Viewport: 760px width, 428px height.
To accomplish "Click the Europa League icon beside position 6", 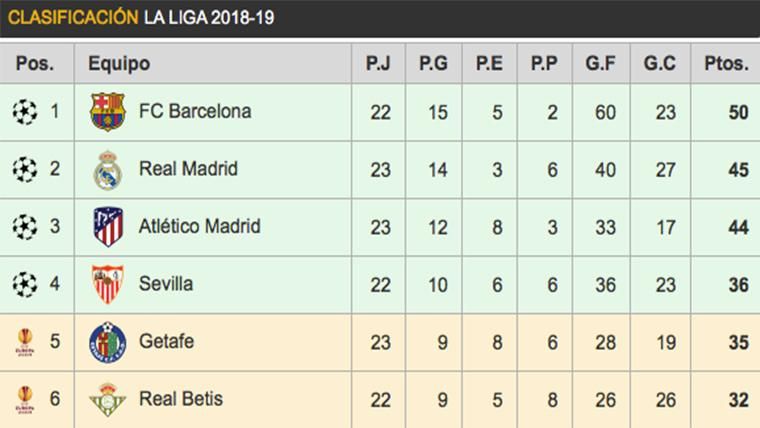I will tap(24, 399).
